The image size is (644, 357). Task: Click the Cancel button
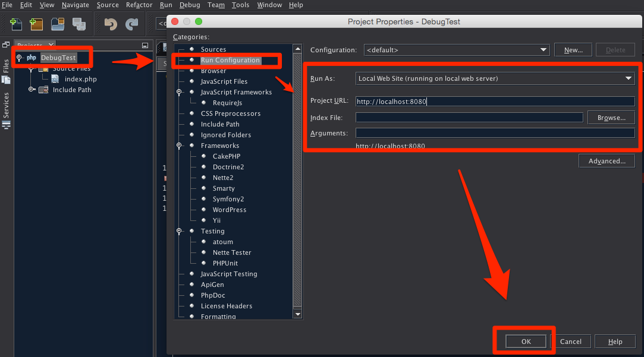(x=570, y=342)
